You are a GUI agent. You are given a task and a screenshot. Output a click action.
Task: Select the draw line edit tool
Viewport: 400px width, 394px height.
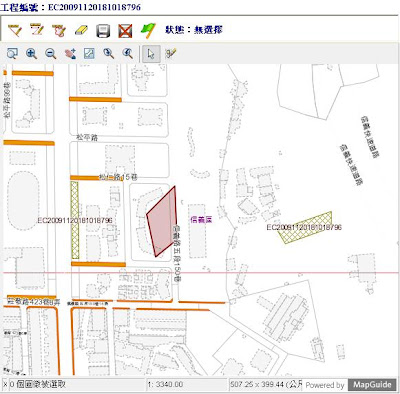coord(37,30)
